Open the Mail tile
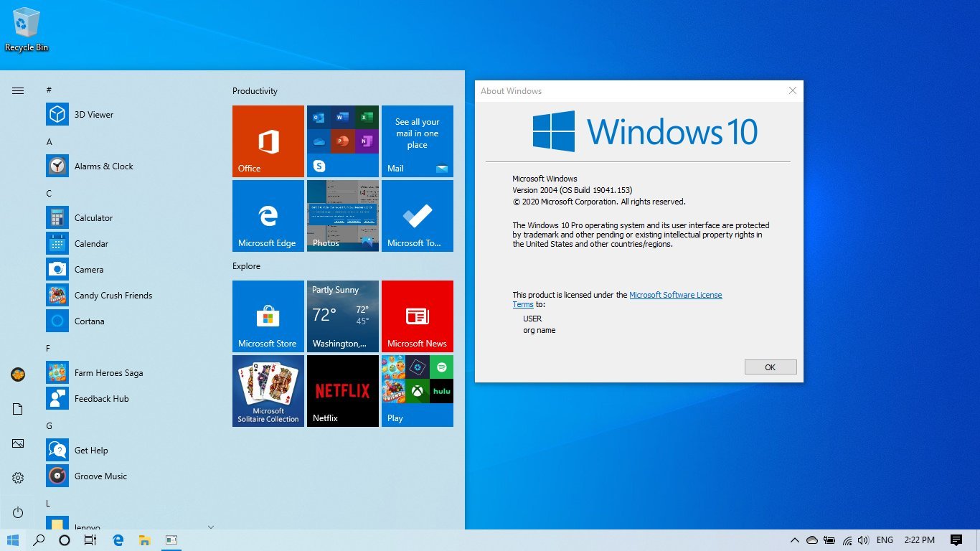This screenshot has height=551, width=980. point(418,141)
